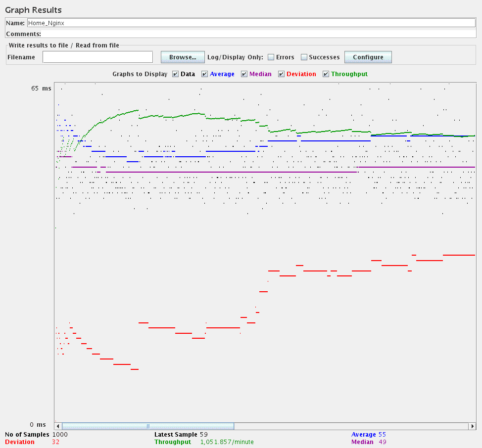Screen dimensions: 482x448
Task: Click the Log/Display Only label
Action: pos(235,57)
